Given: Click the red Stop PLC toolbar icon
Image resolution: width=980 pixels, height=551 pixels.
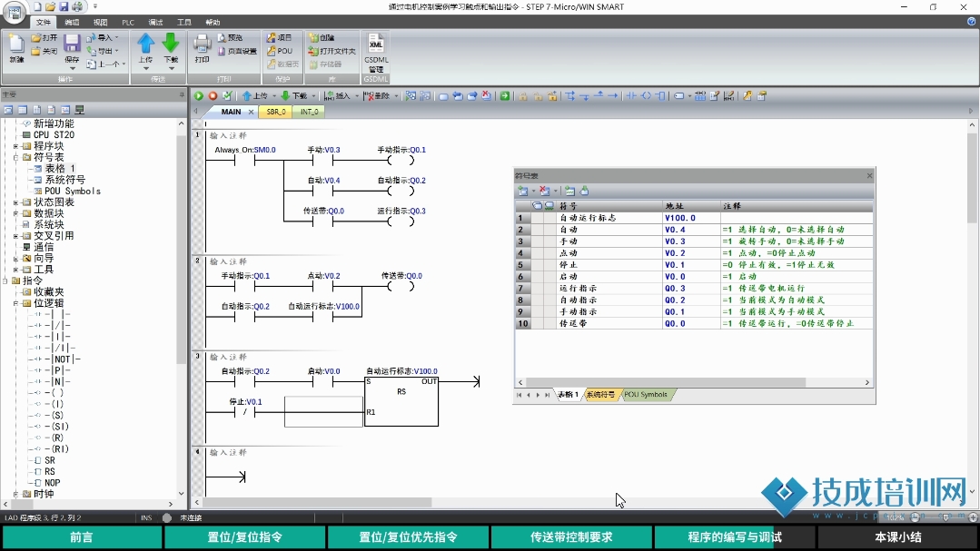Looking at the screenshot, I should click(x=213, y=95).
